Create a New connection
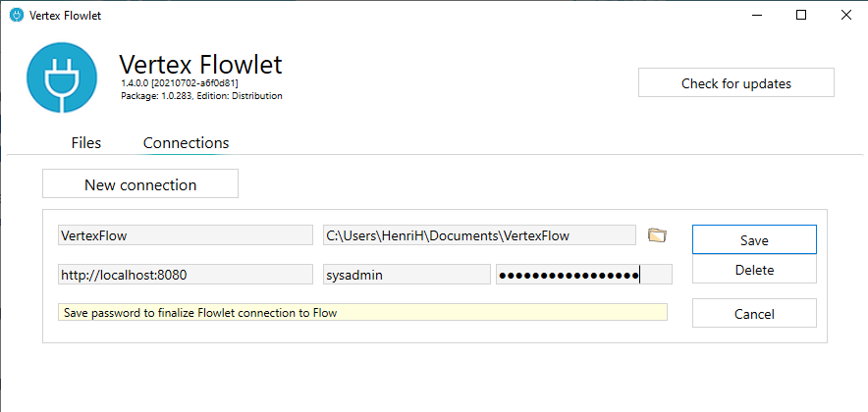Image resolution: width=868 pixels, height=412 pixels. click(140, 184)
